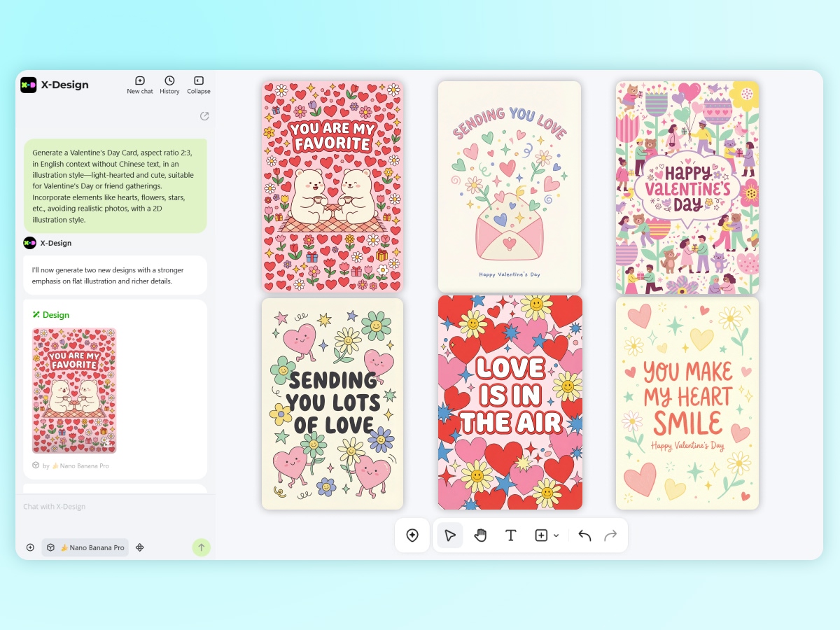Open the History panel
The height and width of the screenshot is (630, 840).
(169, 84)
